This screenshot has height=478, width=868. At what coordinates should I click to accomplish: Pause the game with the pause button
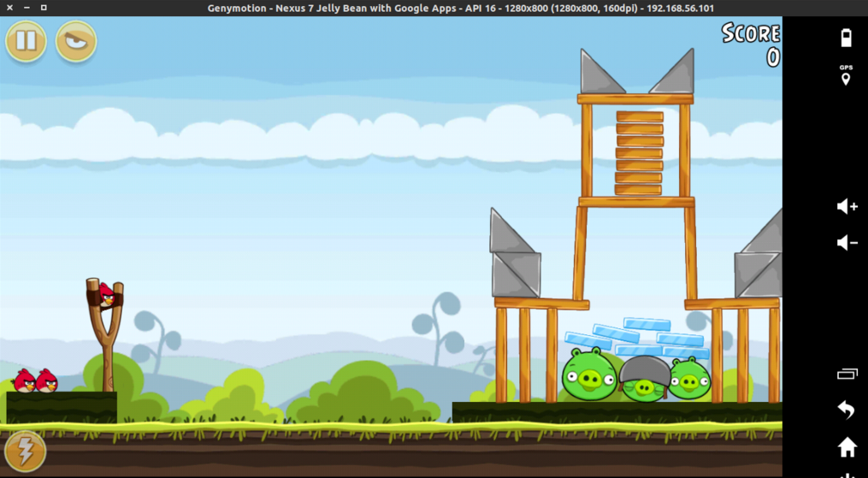coord(26,41)
